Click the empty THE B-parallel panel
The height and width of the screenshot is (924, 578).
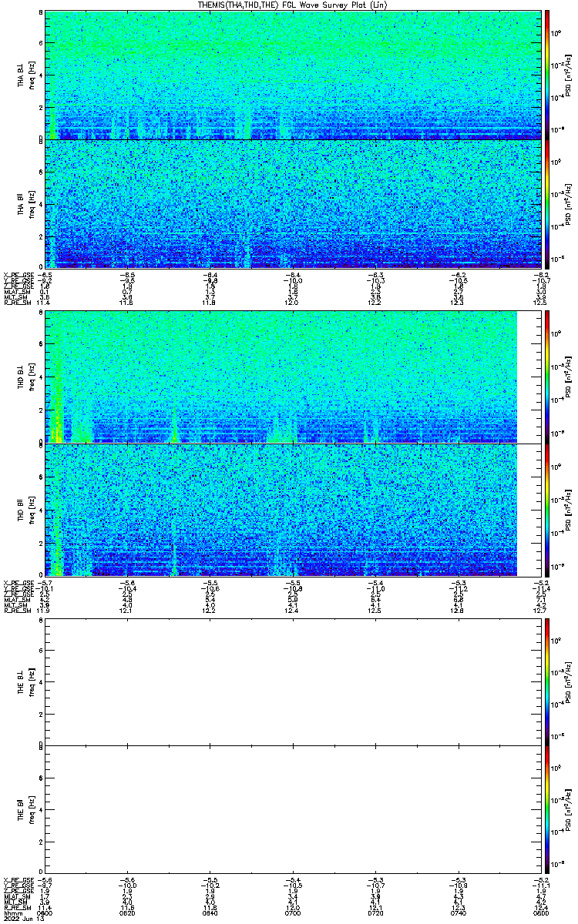pyautogui.click(x=294, y=809)
